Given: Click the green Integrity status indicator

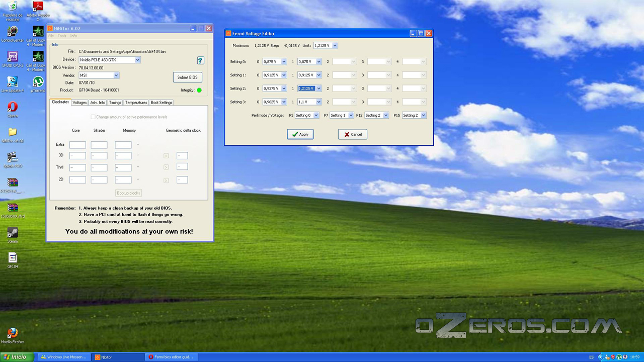Looking at the screenshot, I should coord(199,90).
